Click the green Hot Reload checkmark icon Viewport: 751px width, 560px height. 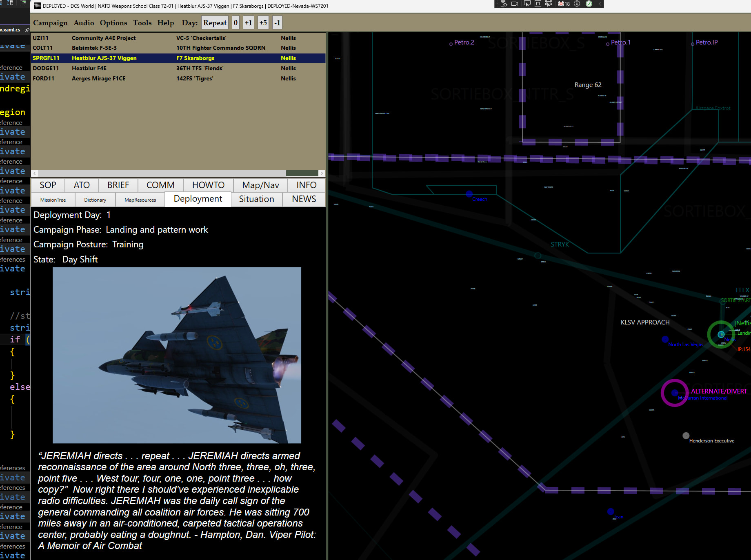[589, 4]
